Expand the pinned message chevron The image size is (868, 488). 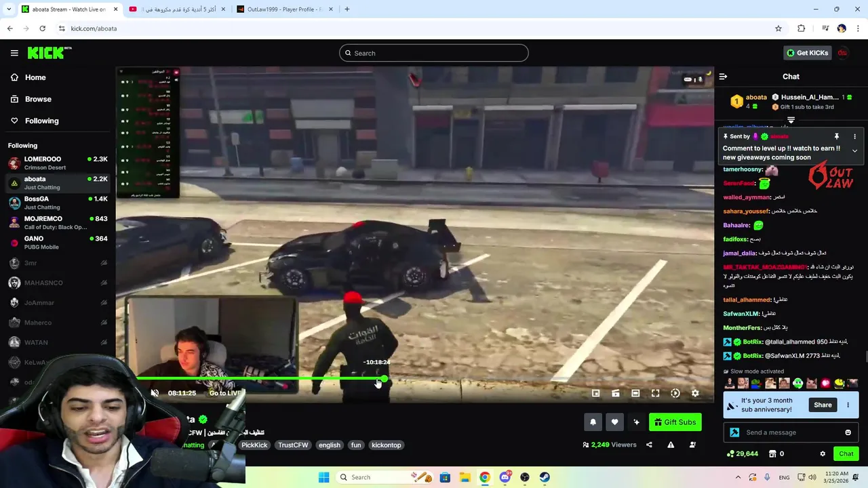point(854,151)
